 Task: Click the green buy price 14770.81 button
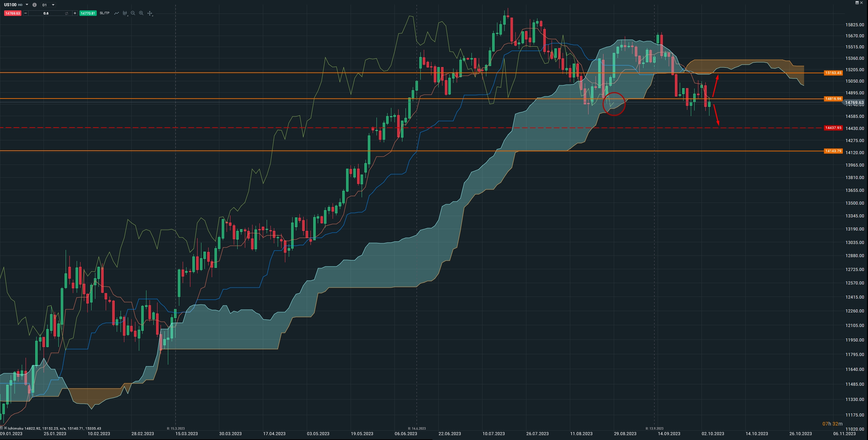coord(88,13)
